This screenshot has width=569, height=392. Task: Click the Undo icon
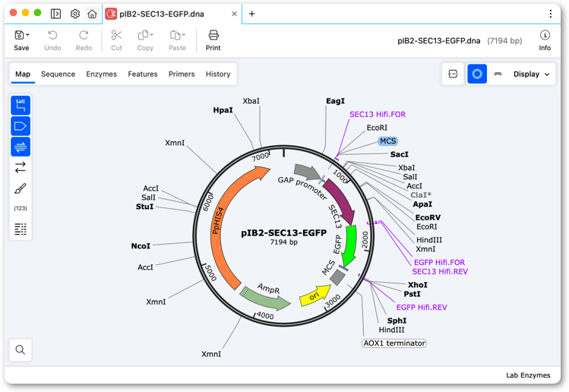(52, 35)
